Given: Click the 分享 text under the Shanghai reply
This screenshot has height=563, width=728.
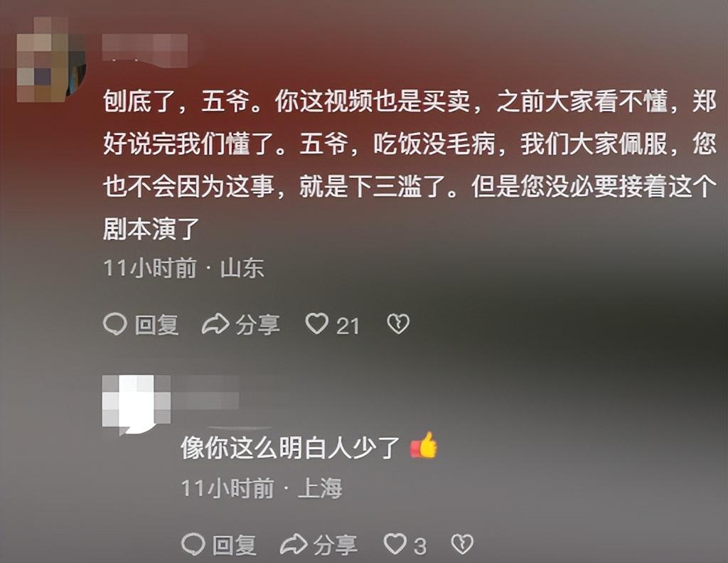Looking at the screenshot, I should 336,545.
